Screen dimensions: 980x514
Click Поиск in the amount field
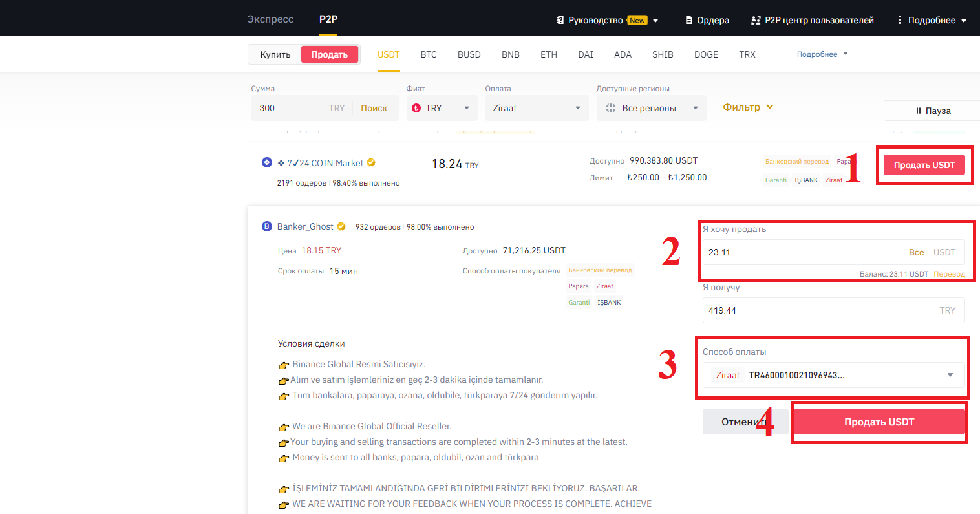coord(374,108)
